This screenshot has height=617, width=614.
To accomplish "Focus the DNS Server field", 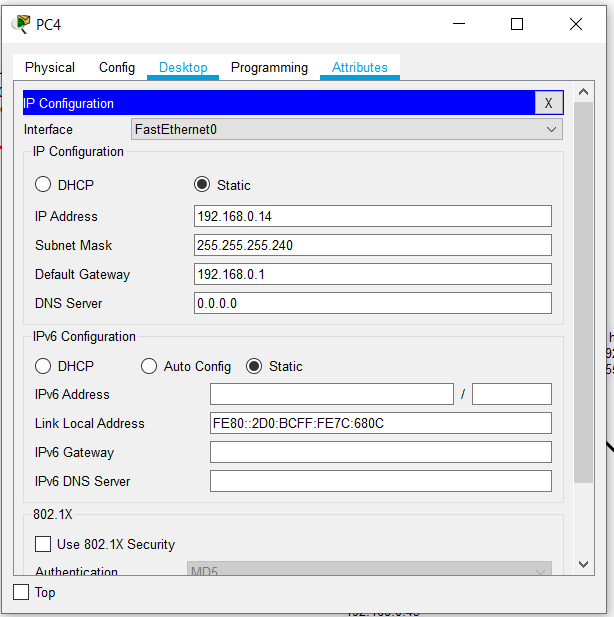I will pos(373,303).
